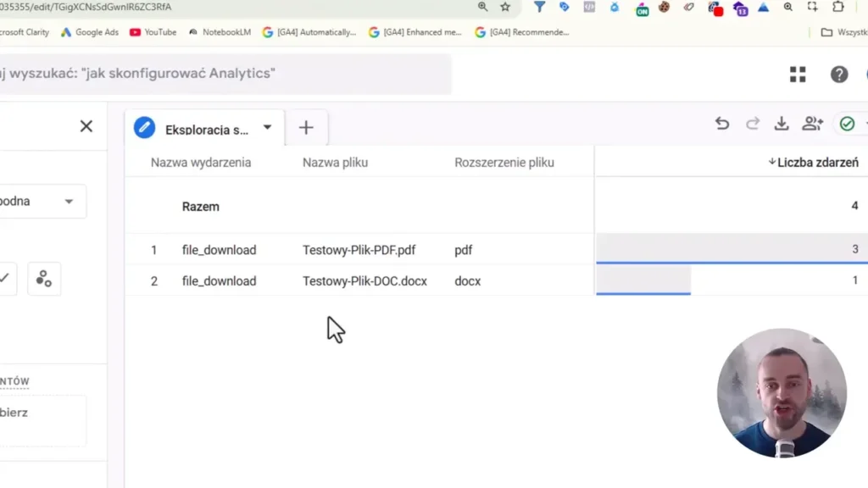Click the screenshot capture extension icon
The width and height of the screenshot is (868, 488).
[x=813, y=7]
